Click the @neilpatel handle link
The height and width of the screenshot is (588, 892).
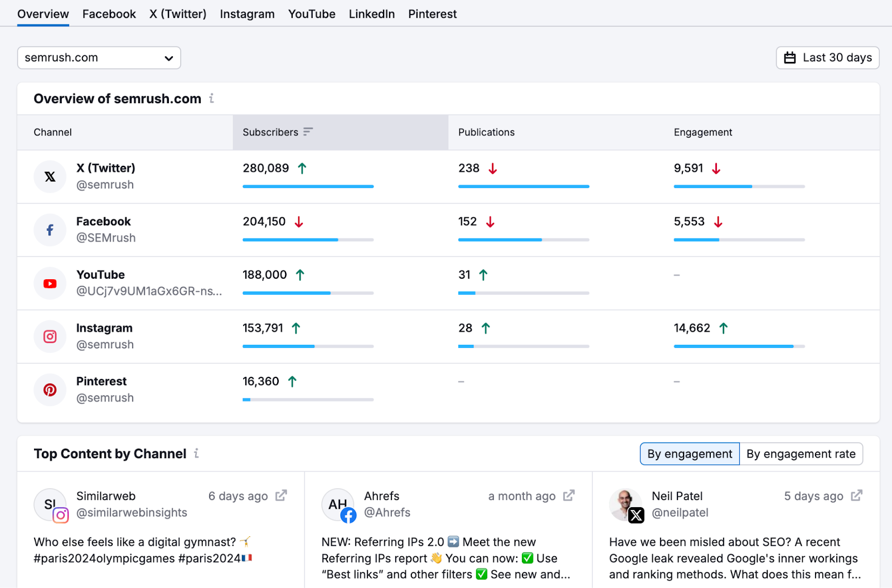(x=680, y=513)
